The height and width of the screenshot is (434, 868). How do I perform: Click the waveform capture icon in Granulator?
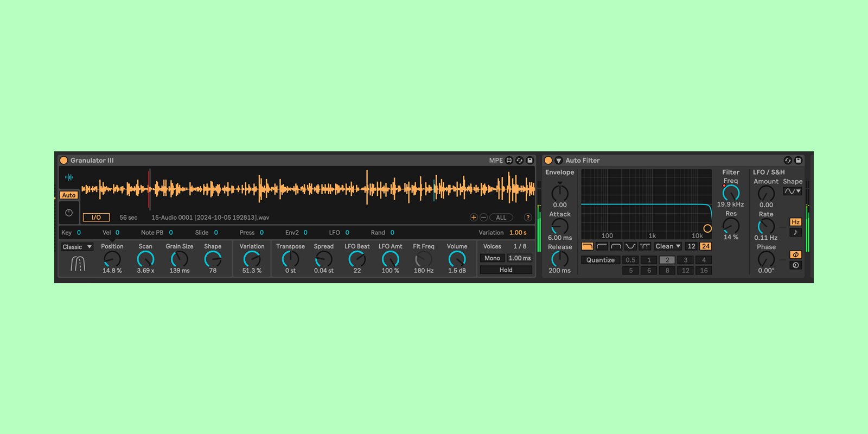[69, 177]
